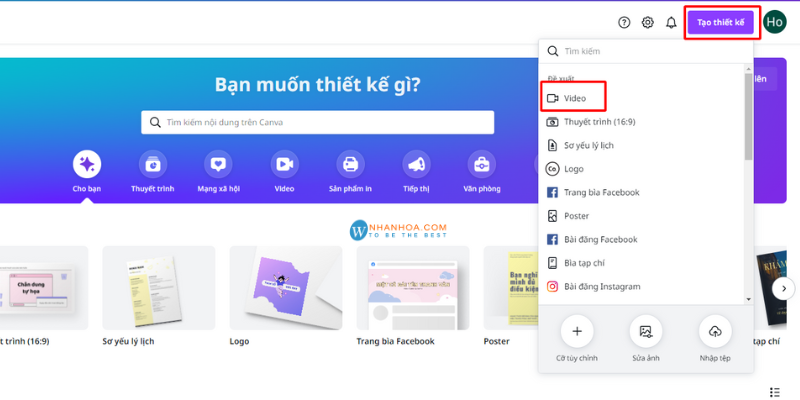Click the Sơ yếu lý lịch card label
The image size is (800, 400).
coord(128,341)
